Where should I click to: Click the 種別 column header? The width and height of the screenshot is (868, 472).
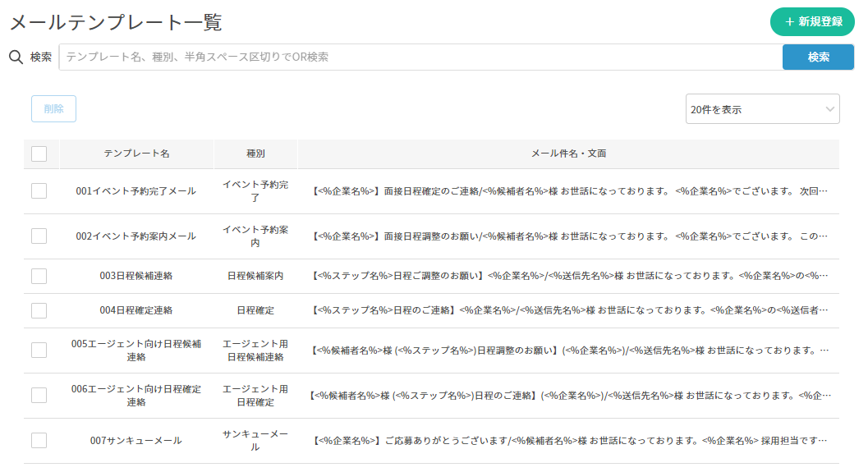click(x=255, y=154)
